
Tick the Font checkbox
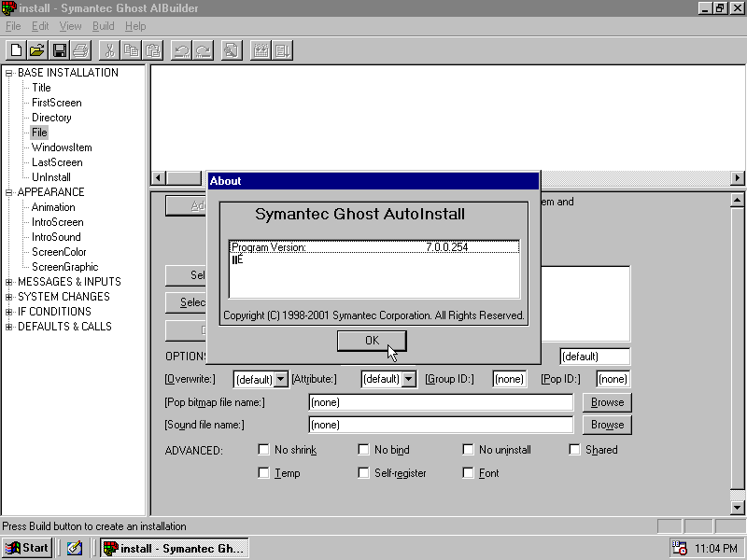coord(469,473)
